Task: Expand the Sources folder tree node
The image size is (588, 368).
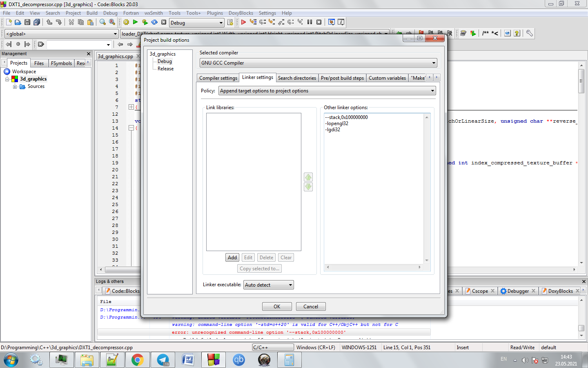Action: (x=15, y=87)
